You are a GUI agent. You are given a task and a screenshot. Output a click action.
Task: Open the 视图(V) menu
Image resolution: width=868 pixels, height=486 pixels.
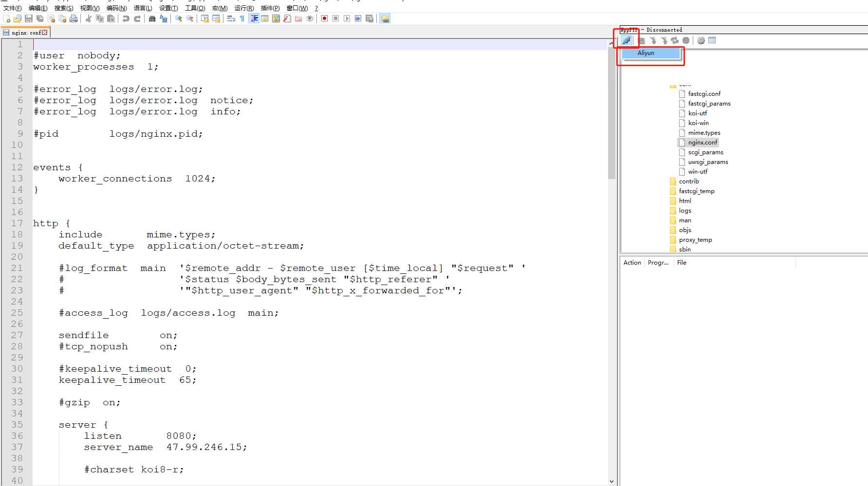pyautogui.click(x=90, y=8)
